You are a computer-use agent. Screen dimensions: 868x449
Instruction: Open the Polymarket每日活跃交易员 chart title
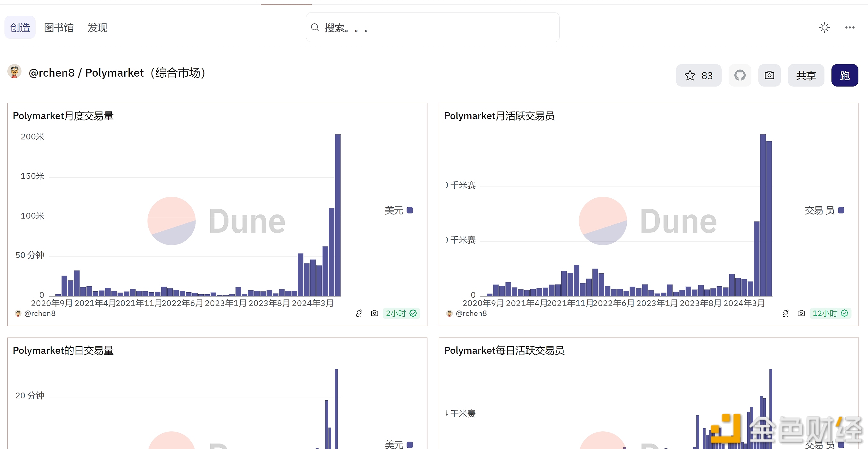(504, 351)
